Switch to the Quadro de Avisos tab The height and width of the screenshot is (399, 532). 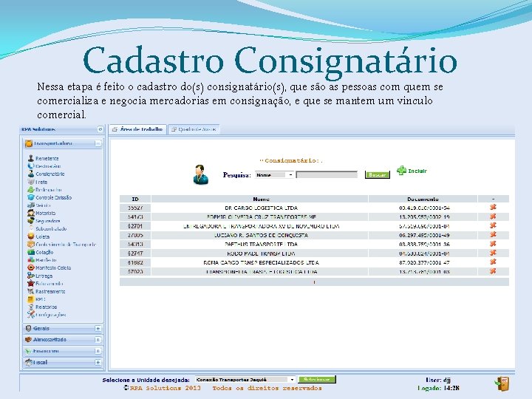coord(194,129)
